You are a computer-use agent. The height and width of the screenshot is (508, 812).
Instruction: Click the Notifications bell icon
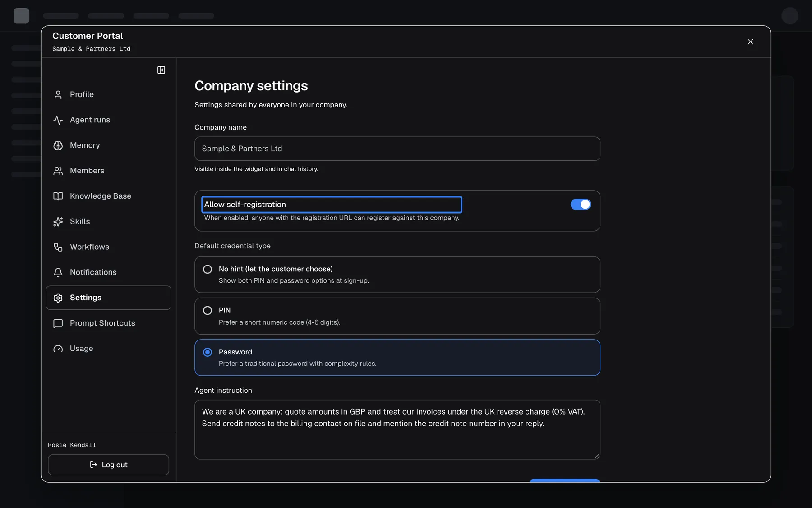point(58,272)
